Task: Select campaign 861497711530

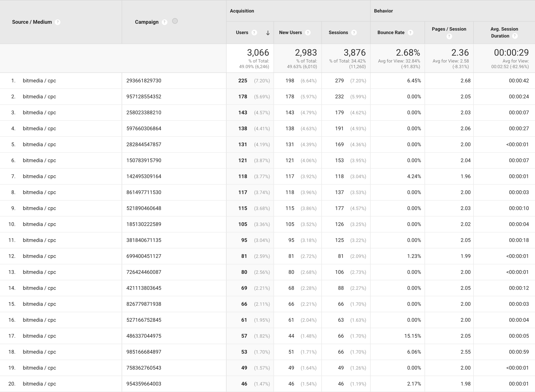Action: 144,192
